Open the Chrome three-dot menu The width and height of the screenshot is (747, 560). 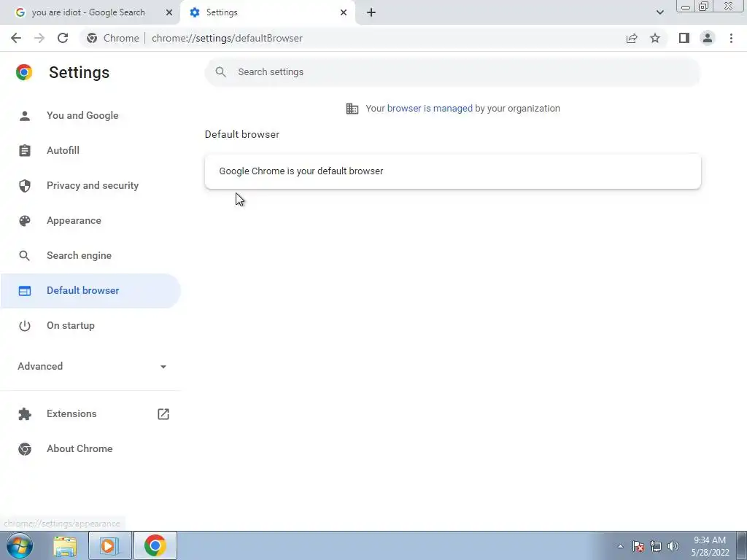click(731, 38)
